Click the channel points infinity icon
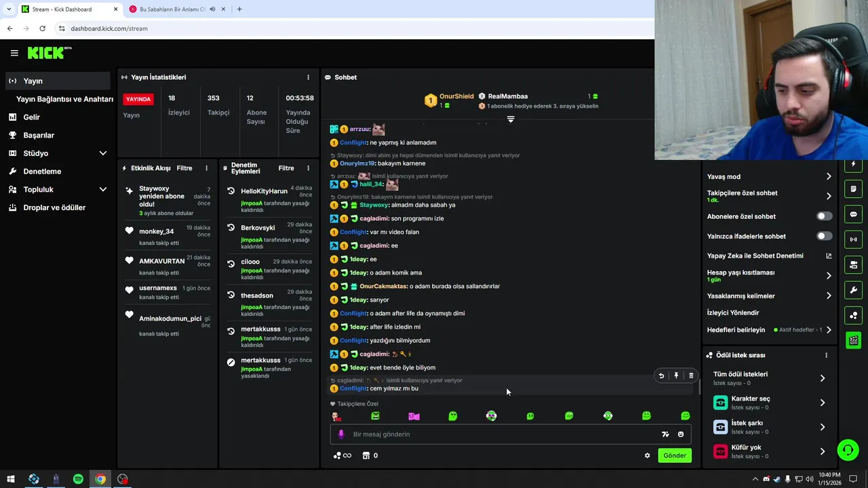 [342, 455]
